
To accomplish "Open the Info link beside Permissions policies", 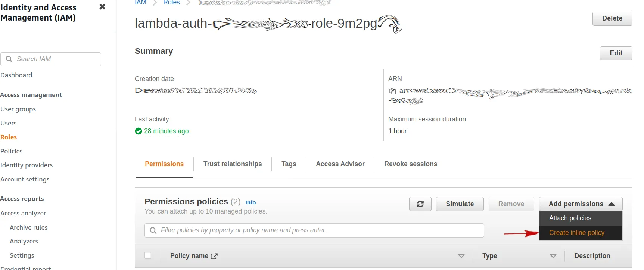I will click(x=251, y=202).
